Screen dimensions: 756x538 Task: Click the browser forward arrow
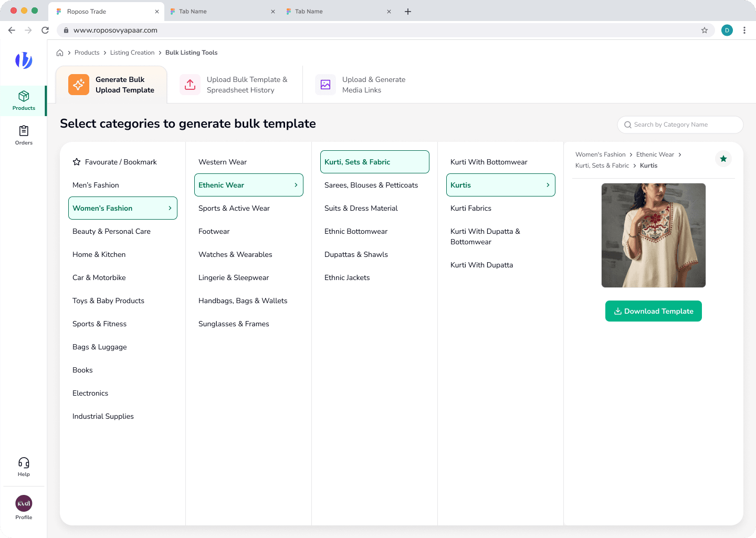[28, 30]
